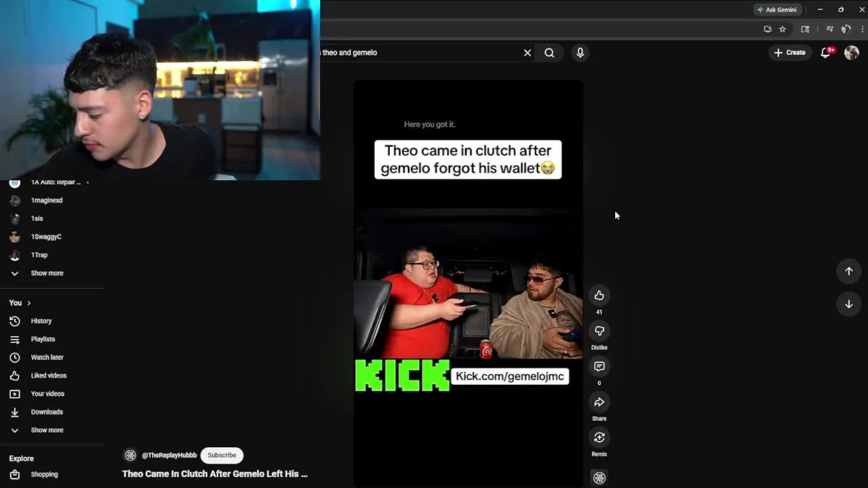The height and width of the screenshot is (488, 868).
Task: Click the Create button
Action: (x=789, y=52)
